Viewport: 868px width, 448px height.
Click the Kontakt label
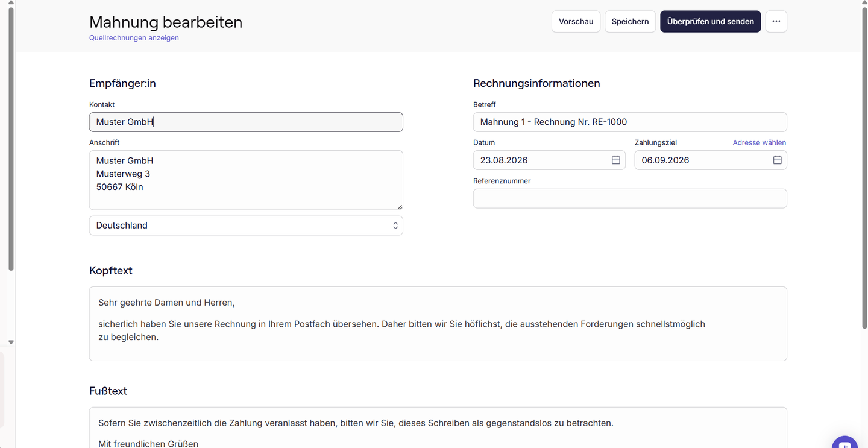click(x=102, y=104)
